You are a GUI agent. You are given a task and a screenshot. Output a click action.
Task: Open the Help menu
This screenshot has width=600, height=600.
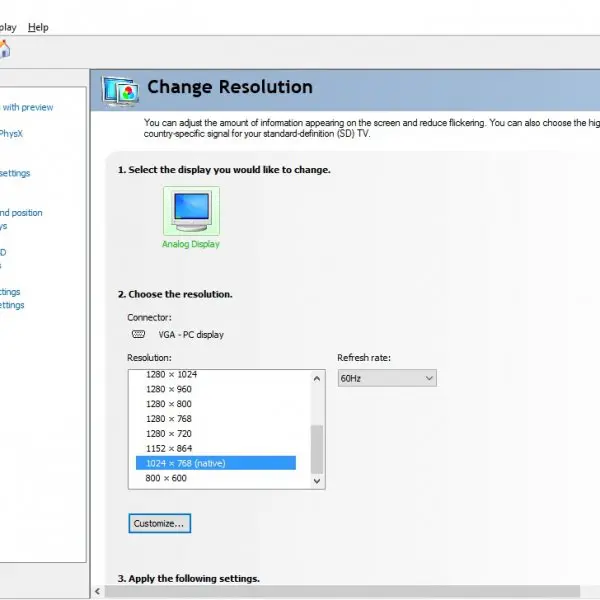[x=38, y=28]
